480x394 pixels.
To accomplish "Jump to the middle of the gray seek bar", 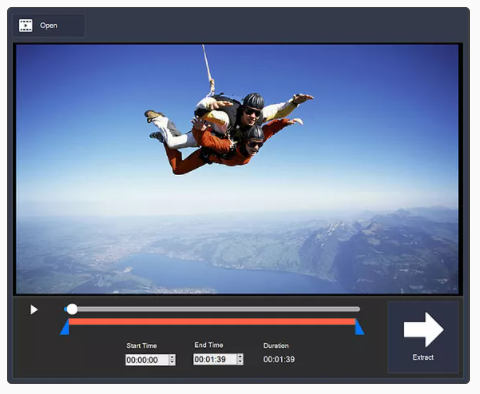I will [x=212, y=309].
